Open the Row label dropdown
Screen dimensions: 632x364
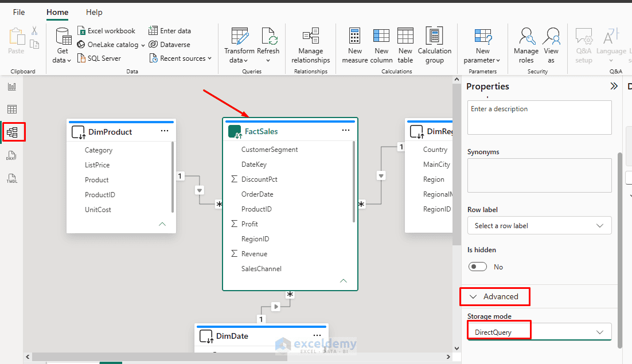coord(539,225)
